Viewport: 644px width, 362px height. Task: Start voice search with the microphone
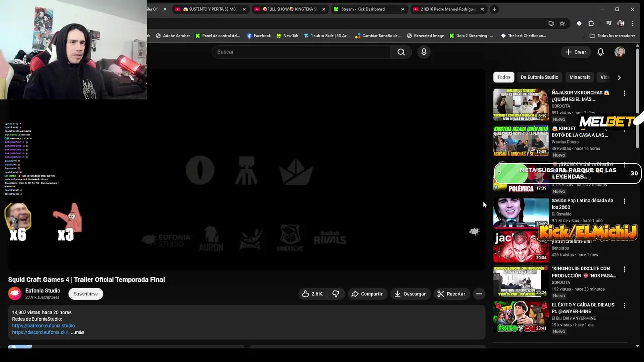coord(424,52)
